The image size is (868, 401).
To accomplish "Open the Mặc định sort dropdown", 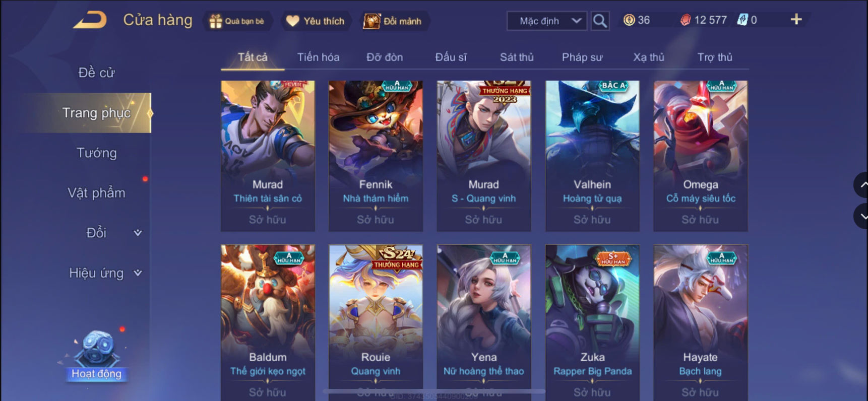I will tap(547, 21).
